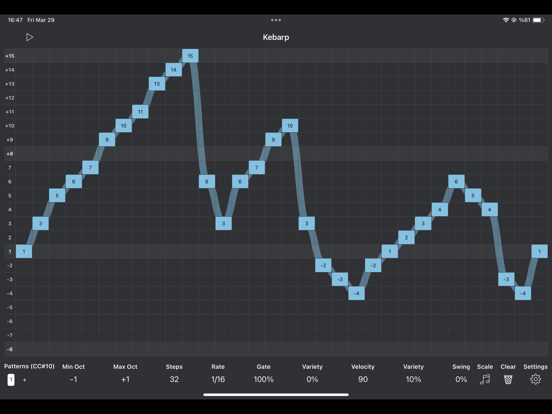Adjust the Velocity value 90
The height and width of the screenshot is (414, 552).
pyautogui.click(x=363, y=379)
